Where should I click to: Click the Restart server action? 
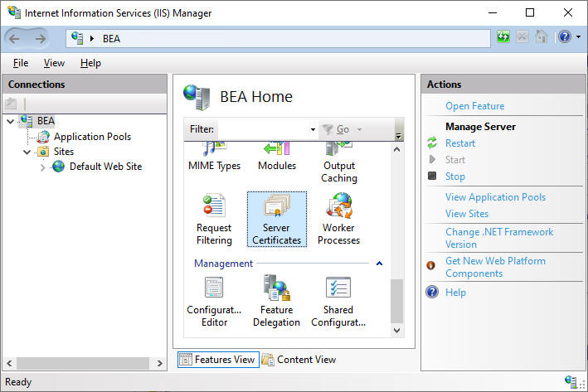point(460,143)
